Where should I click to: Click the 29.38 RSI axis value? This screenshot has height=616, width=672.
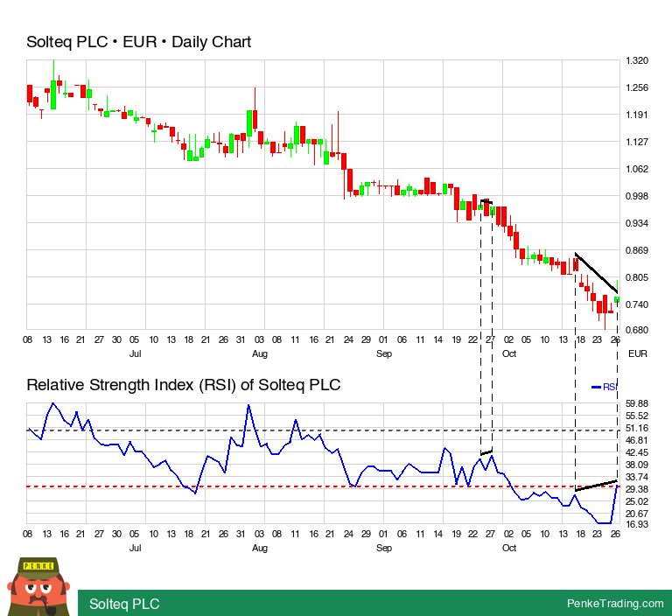[637, 489]
